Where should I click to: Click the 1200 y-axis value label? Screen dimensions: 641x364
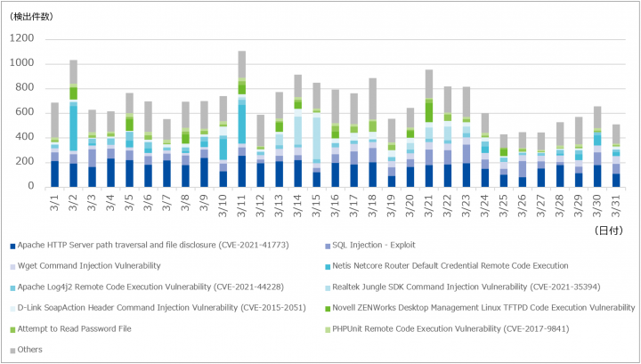click(21, 38)
